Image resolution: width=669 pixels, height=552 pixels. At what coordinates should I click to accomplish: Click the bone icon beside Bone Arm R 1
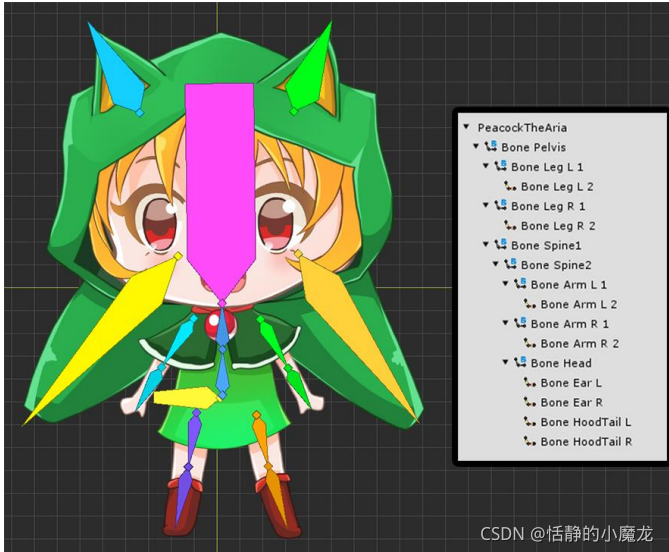pos(520,323)
